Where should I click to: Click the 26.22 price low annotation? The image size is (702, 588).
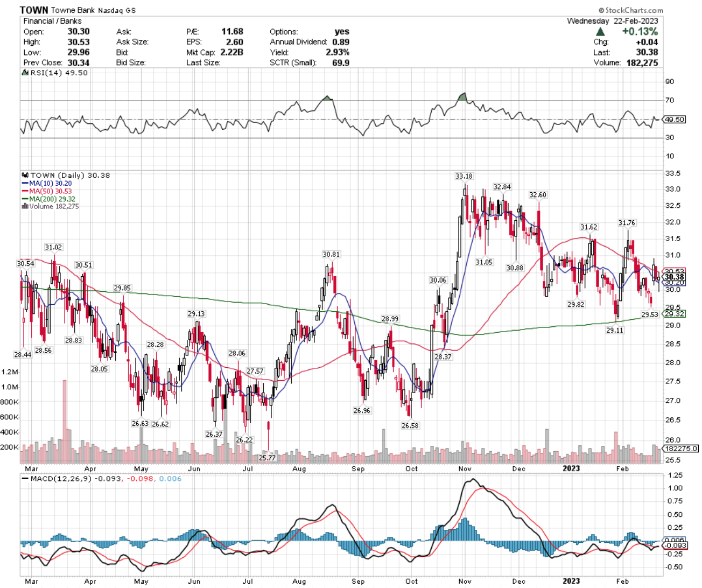[x=244, y=440]
